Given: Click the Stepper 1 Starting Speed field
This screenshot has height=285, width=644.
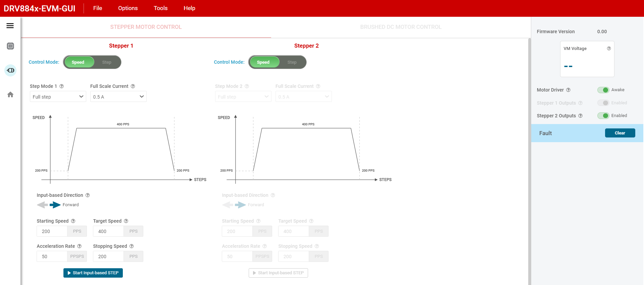Looking at the screenshot, I should [x=52, y=231].
